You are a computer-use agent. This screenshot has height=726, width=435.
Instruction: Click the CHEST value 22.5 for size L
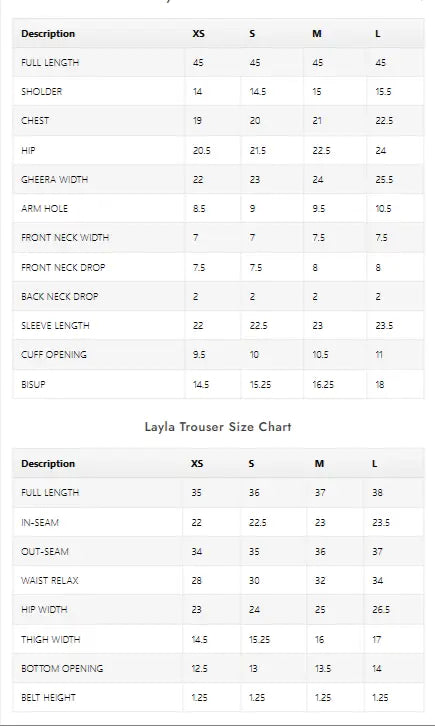pos(384,120)
